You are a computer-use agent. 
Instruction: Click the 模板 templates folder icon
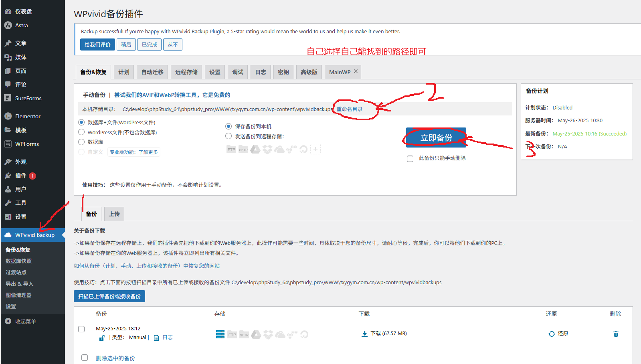point(8,130)
